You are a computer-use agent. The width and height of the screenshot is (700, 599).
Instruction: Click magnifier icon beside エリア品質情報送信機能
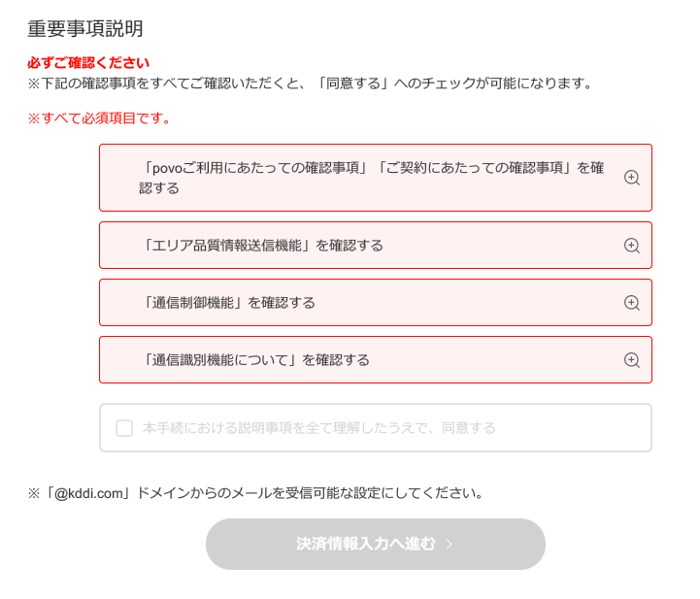tap(632, 246)
